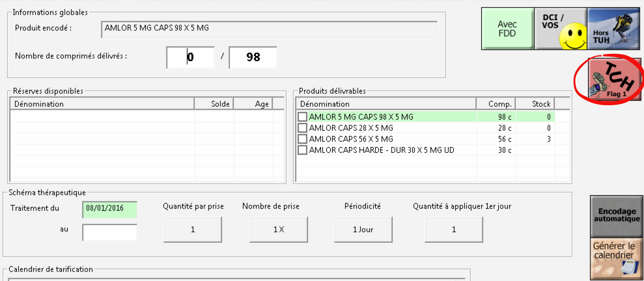This screenshot has height=281, width=644.
Task: Select the AMLOR 5 MG CAPS 98 X 5 MG row name
Action: coord(361,117)
